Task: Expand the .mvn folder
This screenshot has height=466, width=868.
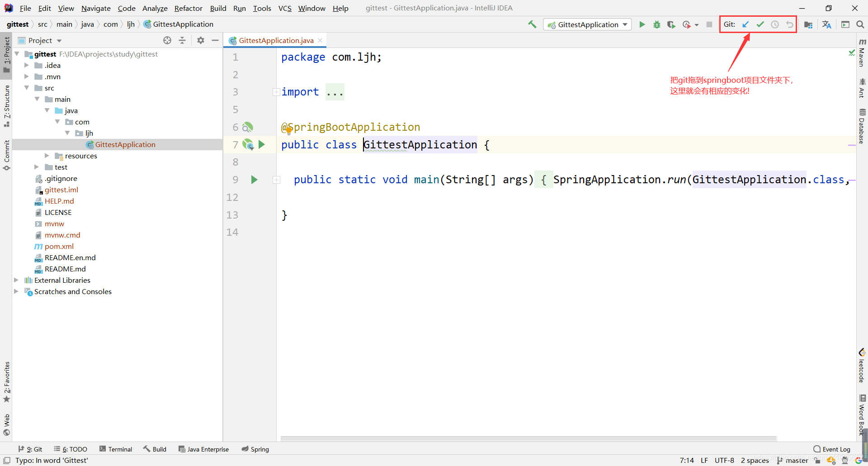Action: 27,76
